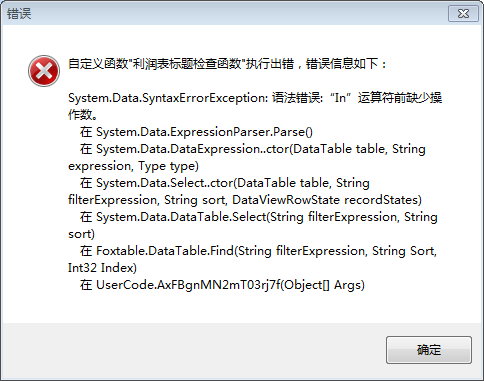Click the “In” operator text in message
This screenshot has width=484, height=381.
341,98
